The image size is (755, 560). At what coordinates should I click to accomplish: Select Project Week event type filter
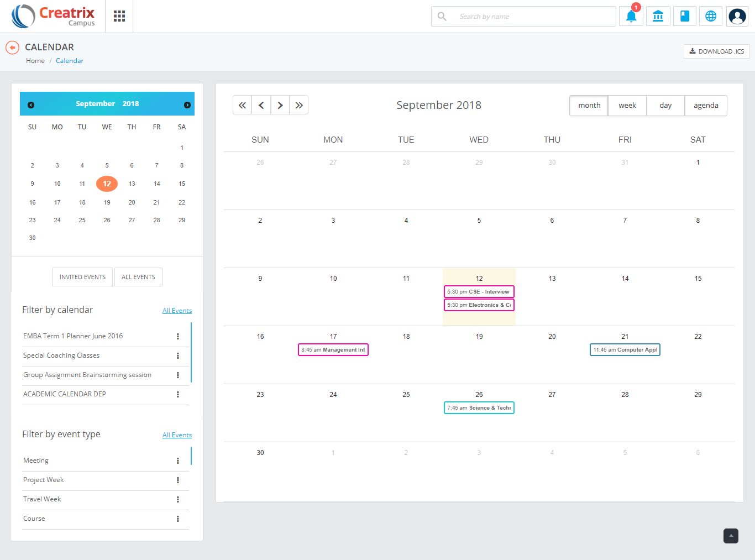click(x=44, y=480)
